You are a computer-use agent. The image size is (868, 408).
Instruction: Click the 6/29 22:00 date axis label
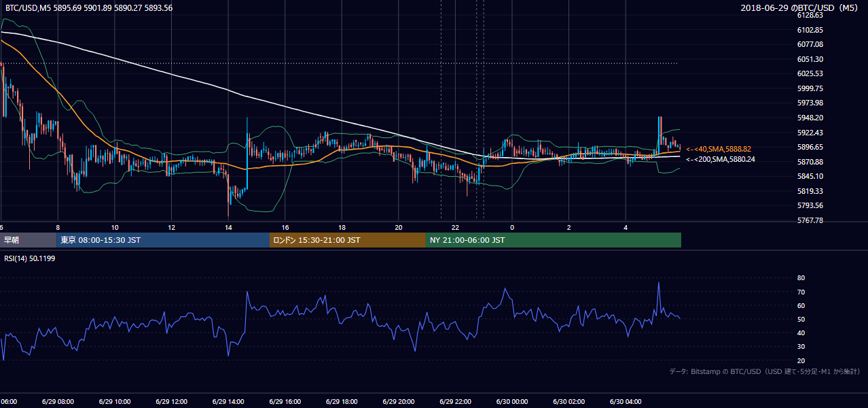455,402
